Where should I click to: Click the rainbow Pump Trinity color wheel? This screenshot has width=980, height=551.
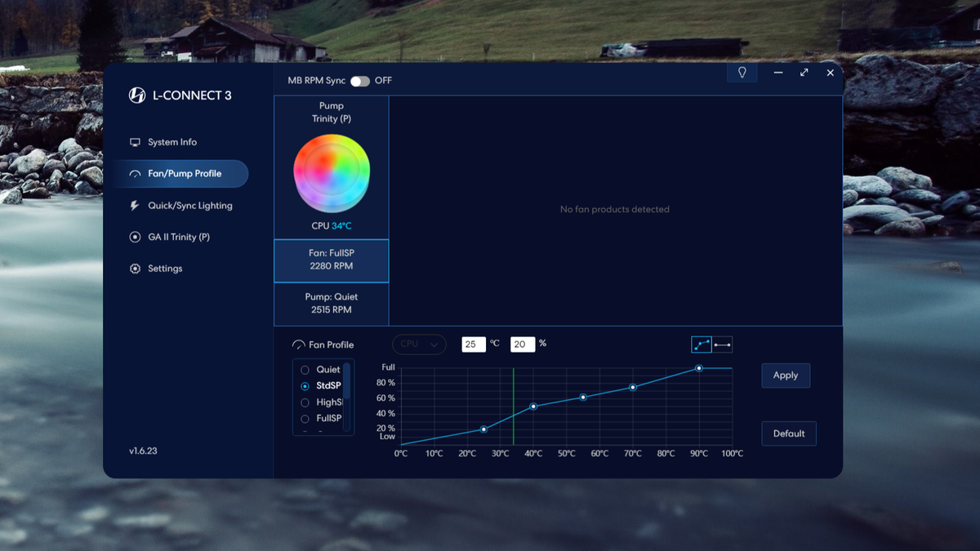coord(332,173)
